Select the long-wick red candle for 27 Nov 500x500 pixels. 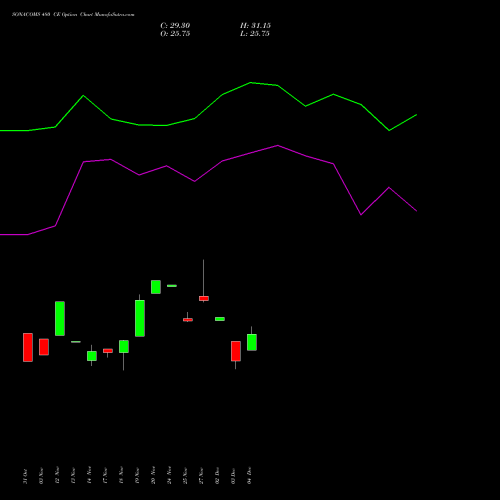click(x=204, y=298)
